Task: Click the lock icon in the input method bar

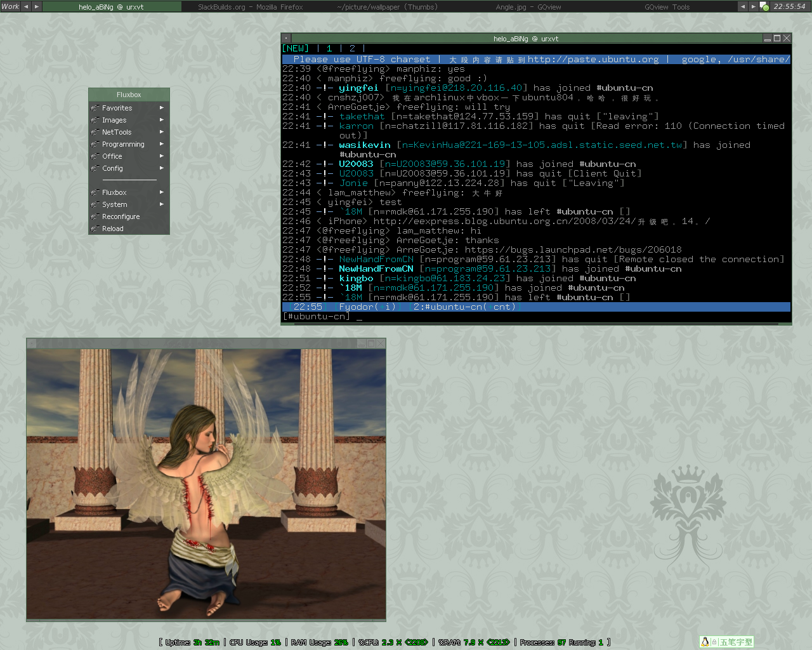Action: click(714, 642)
